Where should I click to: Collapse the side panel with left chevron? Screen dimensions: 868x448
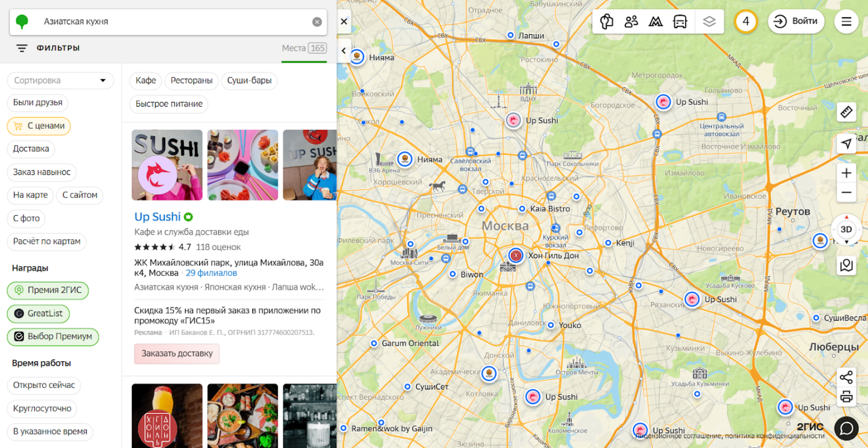click(x=344, y=51)
